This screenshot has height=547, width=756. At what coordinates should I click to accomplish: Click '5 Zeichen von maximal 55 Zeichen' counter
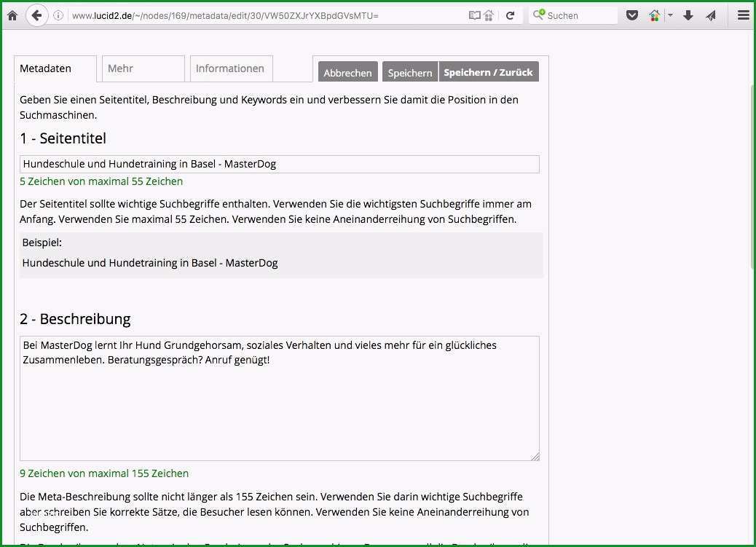pyautogui.click(x=101, y=181)
